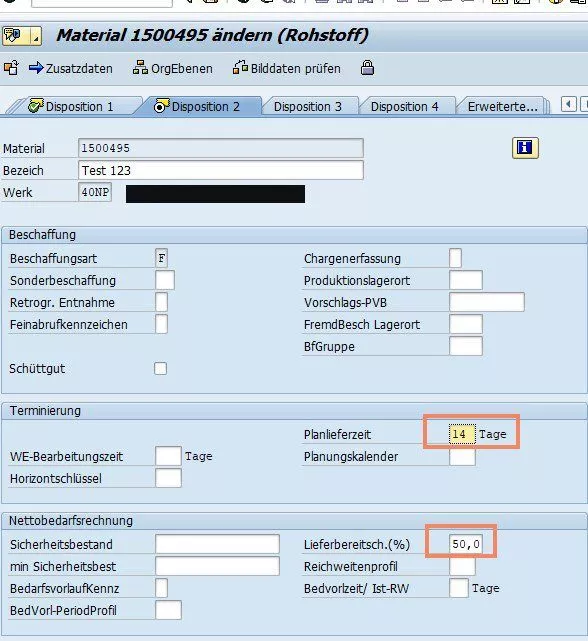This screenshot has width=588, height=641.
Task: Click the Beschaffungsart field F
Action: tap(162, 258)
